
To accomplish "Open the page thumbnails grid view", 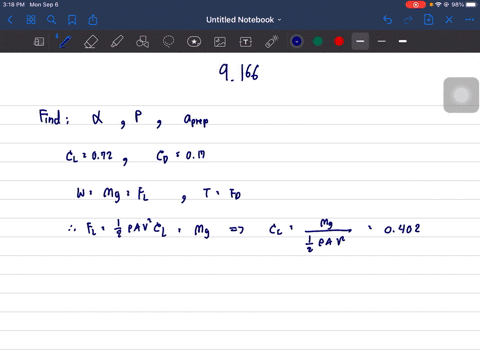I will 31,20.
